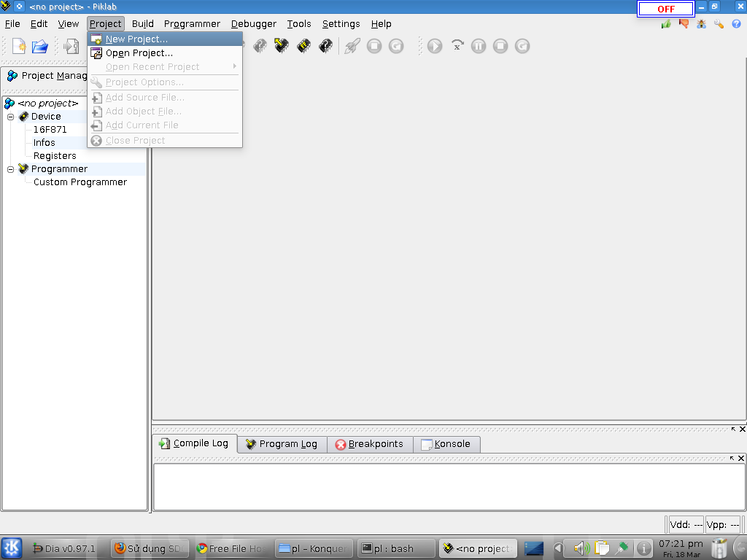This screenshot has width=747, height=560.
Task: Click the OFF power status indicator
Action: point(666,9)
